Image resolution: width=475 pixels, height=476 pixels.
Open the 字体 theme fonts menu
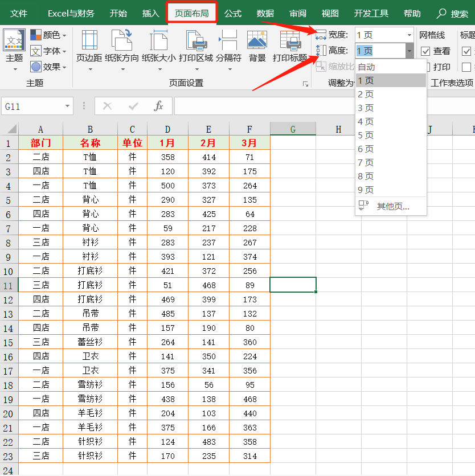tap(48, 51)
